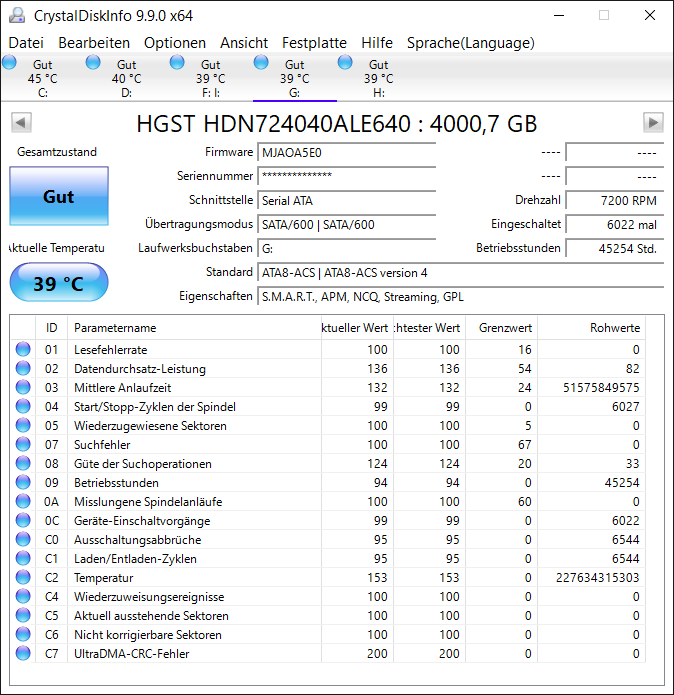The image size is (674, 695).
Task: Click the Eingeschaltet value 6022 mal
Action: pos(615,225)
